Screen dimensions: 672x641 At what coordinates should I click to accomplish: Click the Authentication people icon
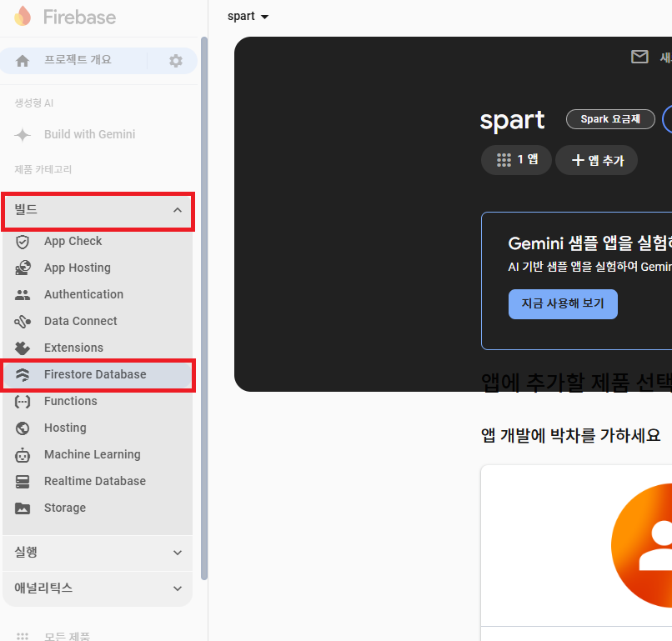point(23,295)
